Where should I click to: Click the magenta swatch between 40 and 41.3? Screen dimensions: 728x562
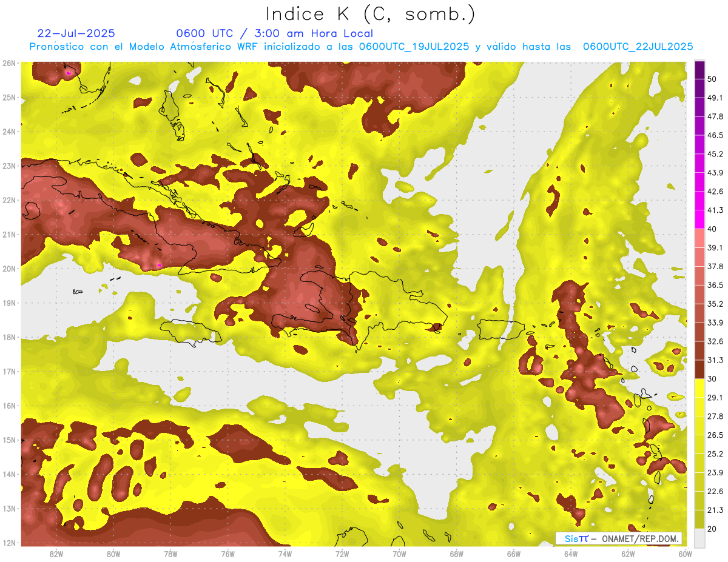coord(699,219)
